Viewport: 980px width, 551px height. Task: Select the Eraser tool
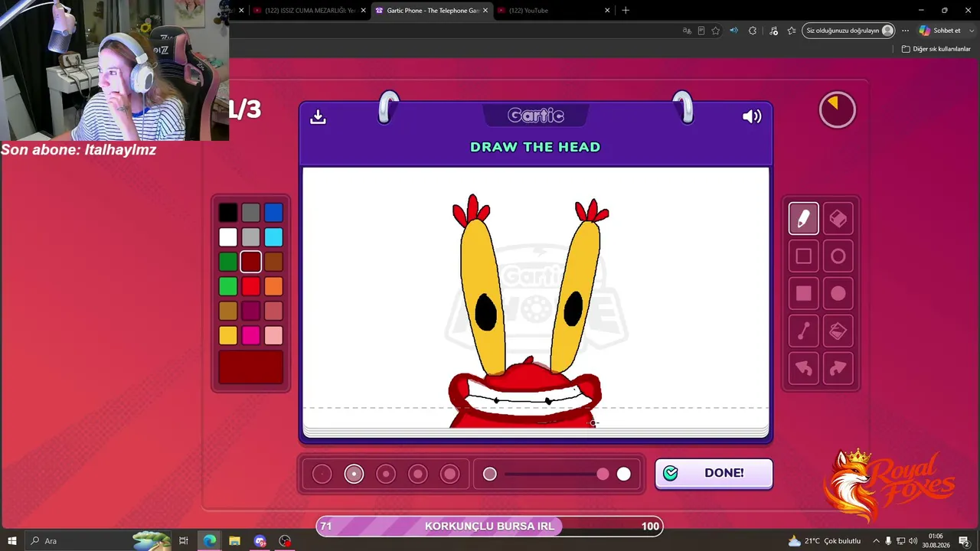coord(838,219)
